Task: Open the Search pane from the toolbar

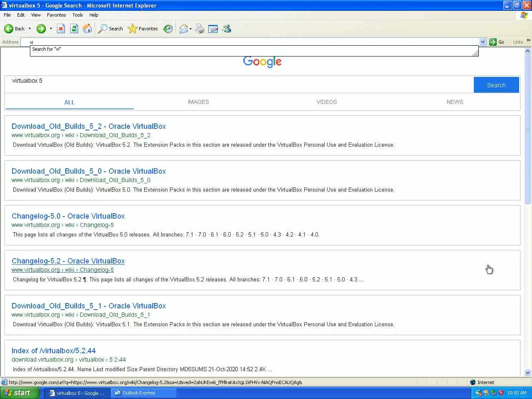Action: coord(111,29)
